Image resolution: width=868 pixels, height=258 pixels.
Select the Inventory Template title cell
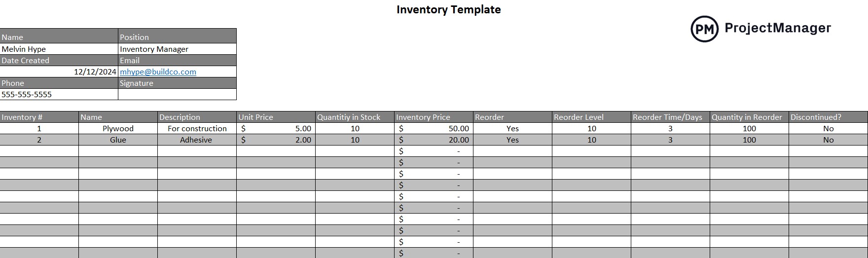[448, 9]
